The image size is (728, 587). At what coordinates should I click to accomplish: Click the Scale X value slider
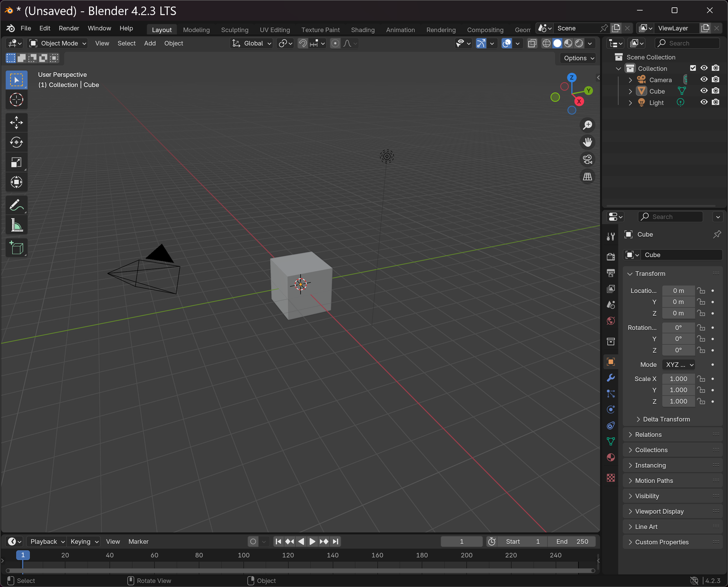[x=678, y=379]
